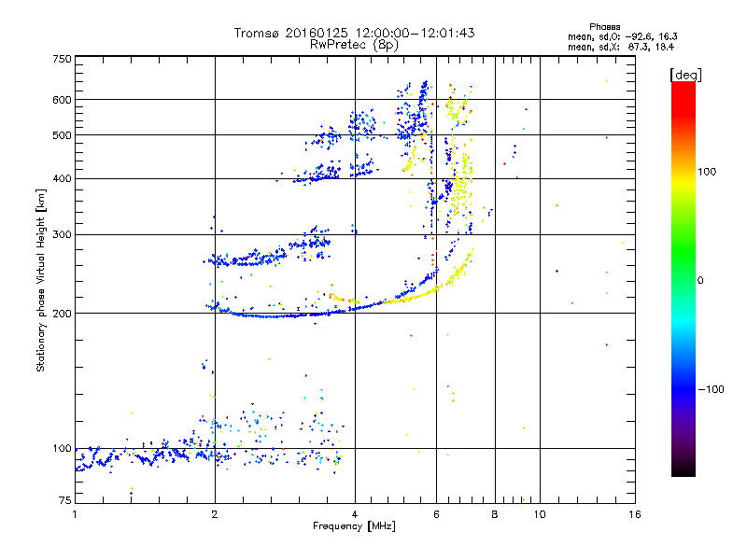Select the 'mean, sd,O: -92.6, 16.3' line

click(622, 36)
